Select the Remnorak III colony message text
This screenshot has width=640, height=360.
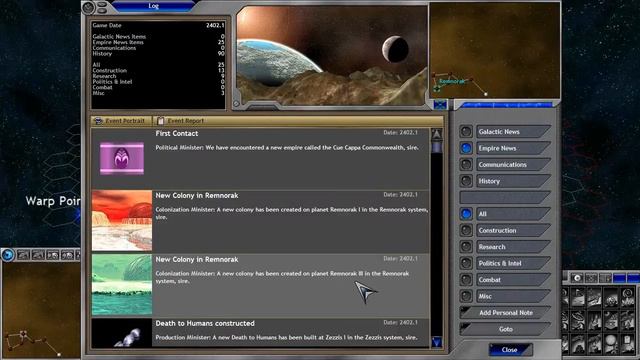282,277
